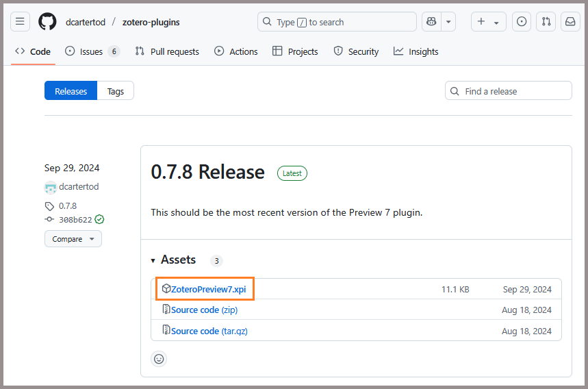Open the zotero-plugins repository link
Screen dimensions: 588x389
(151, 22)
